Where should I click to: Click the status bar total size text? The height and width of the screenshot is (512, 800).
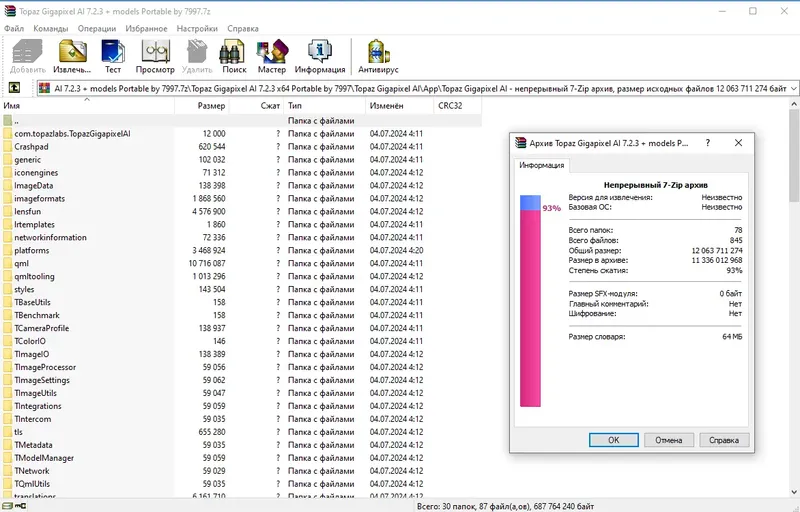pyautogui.click(x=505, y=506)
